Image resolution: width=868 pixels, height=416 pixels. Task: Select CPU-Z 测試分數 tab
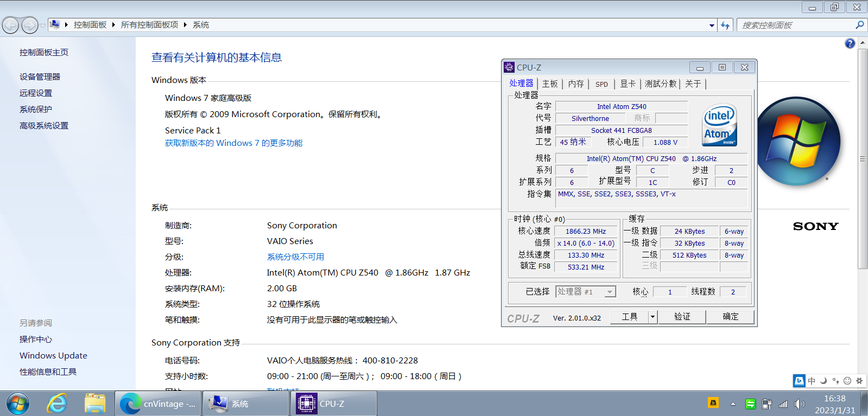coord(661,84)
